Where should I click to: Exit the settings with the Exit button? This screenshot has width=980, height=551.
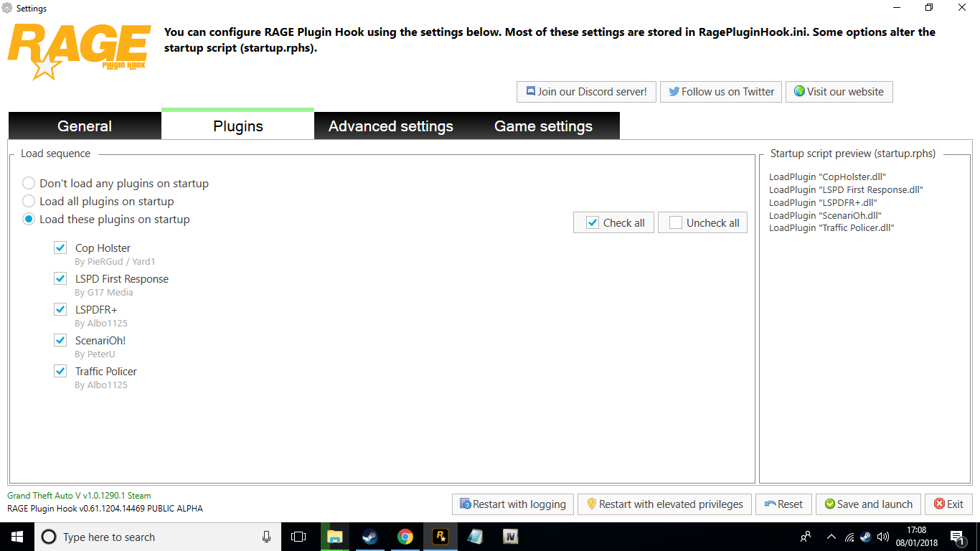[949, 504]
